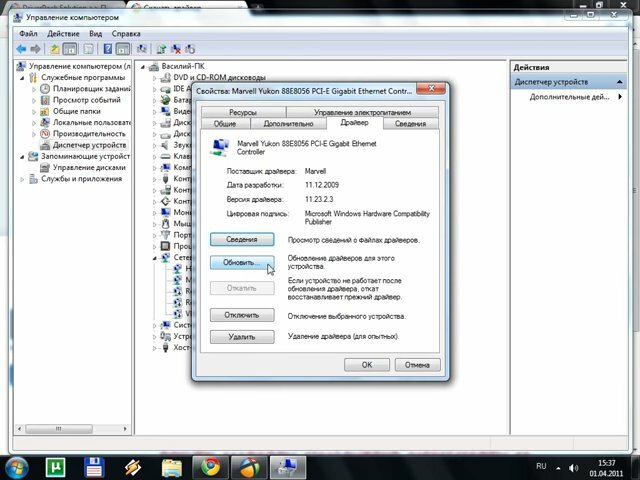Image resolution: width=640 pixels, height=480 pixels.
Task: Select Локальные пользователи in the left tree
Action: tap(91, 122)
